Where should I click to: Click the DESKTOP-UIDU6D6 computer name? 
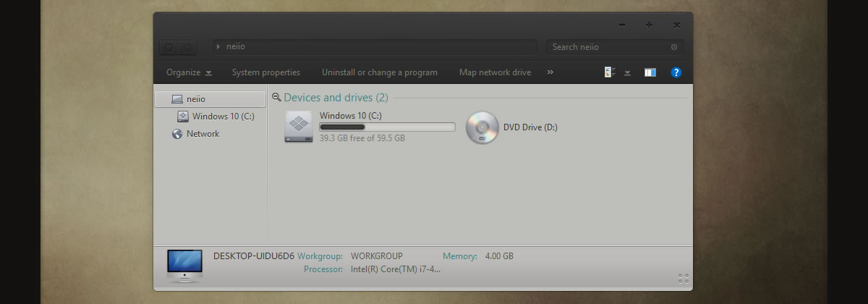tap(254, 256)
